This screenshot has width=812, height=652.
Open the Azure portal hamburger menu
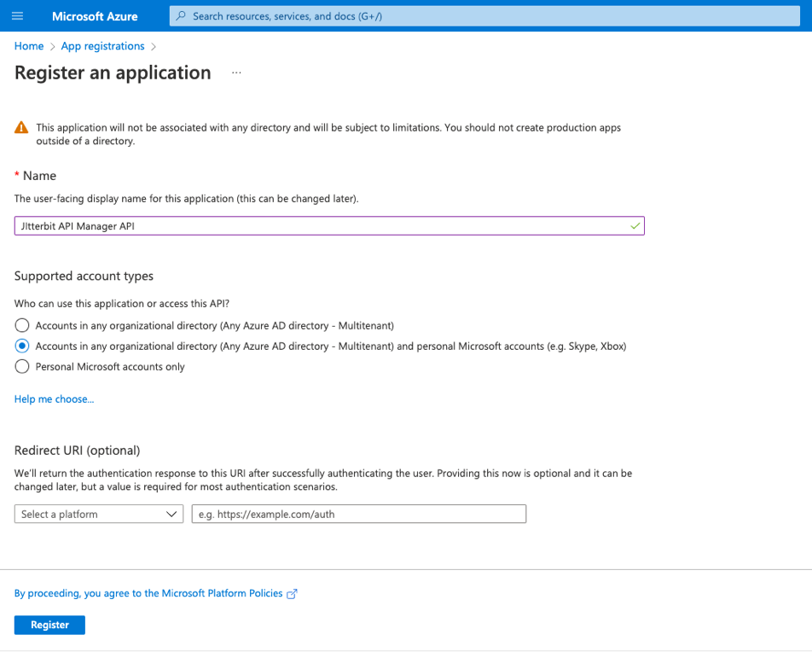coord(18,16)
